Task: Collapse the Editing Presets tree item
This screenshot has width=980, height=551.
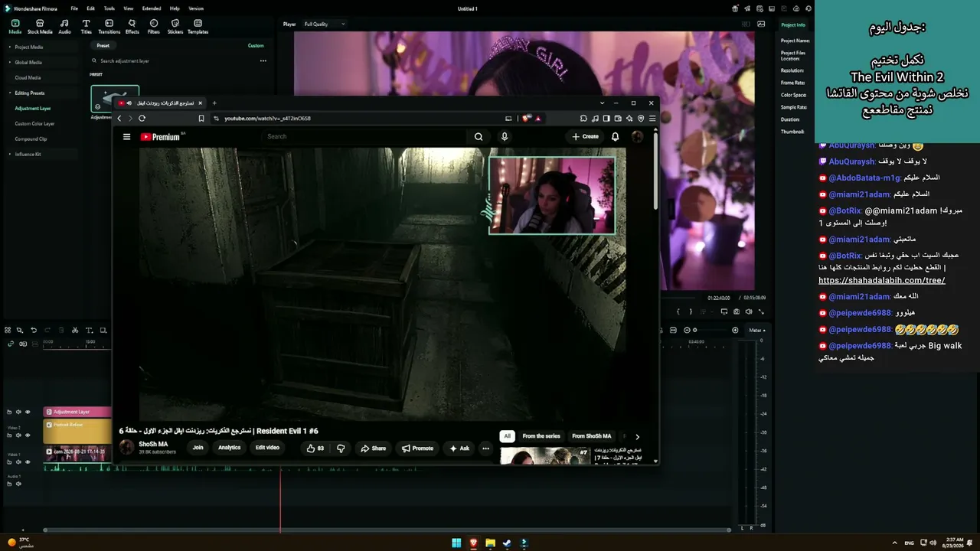Action: [10, 93]
